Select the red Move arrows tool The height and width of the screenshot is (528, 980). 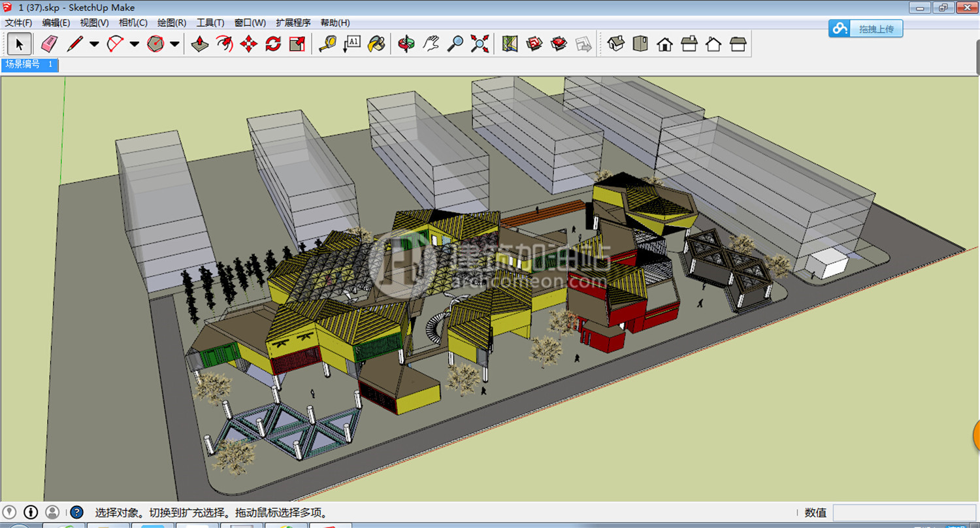(x=249, y=44)
